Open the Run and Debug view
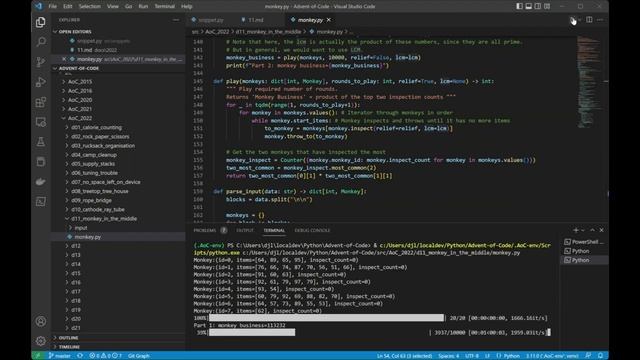Screen dimensions: 640x360 (x=40, y=82)
